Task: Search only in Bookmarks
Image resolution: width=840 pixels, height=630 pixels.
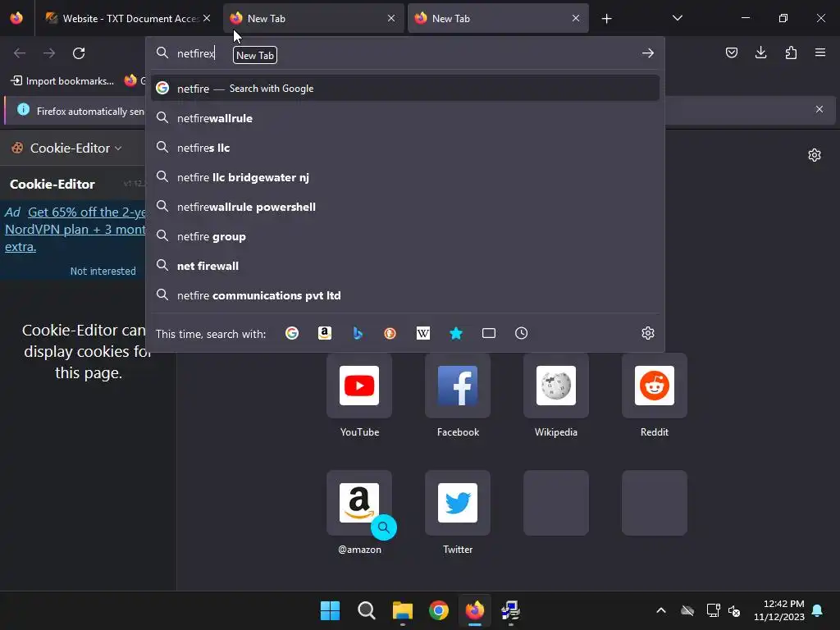Action: pyautogui.click(x=456, y=333)
